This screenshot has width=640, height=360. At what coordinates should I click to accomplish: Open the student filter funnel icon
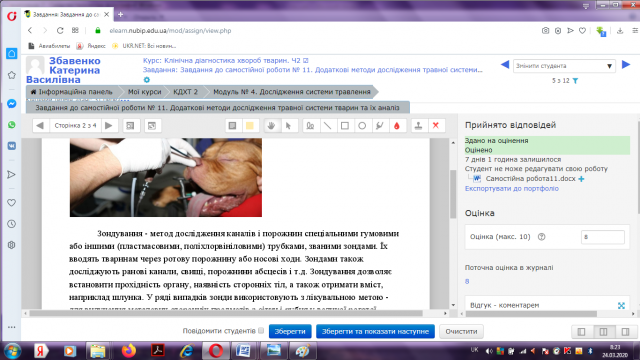pyautogui.click(x=575, y=81)
